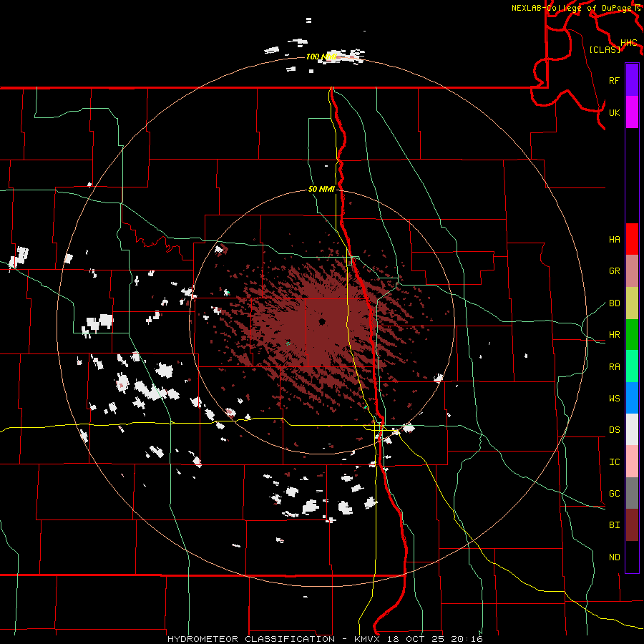Click the HYDROMETEOR CLASSIFICATION title text
Screen dimensions: 644x644
[x=251, y=639]
